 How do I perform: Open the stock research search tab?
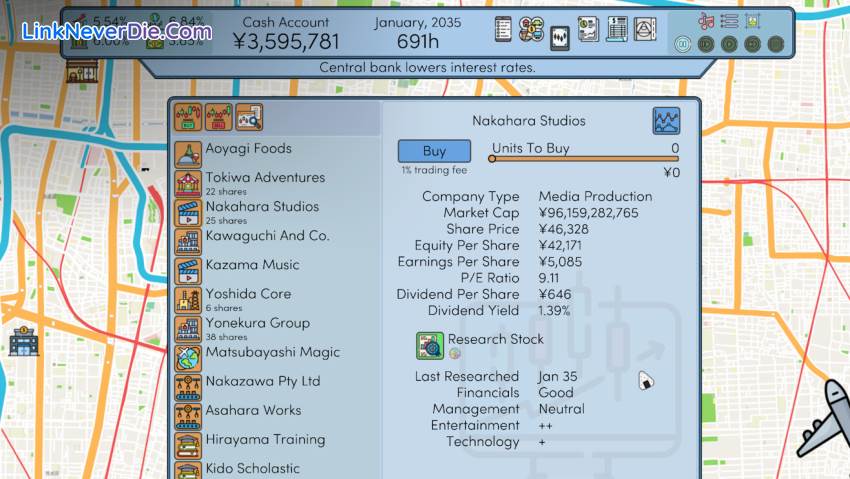(249, 118)
